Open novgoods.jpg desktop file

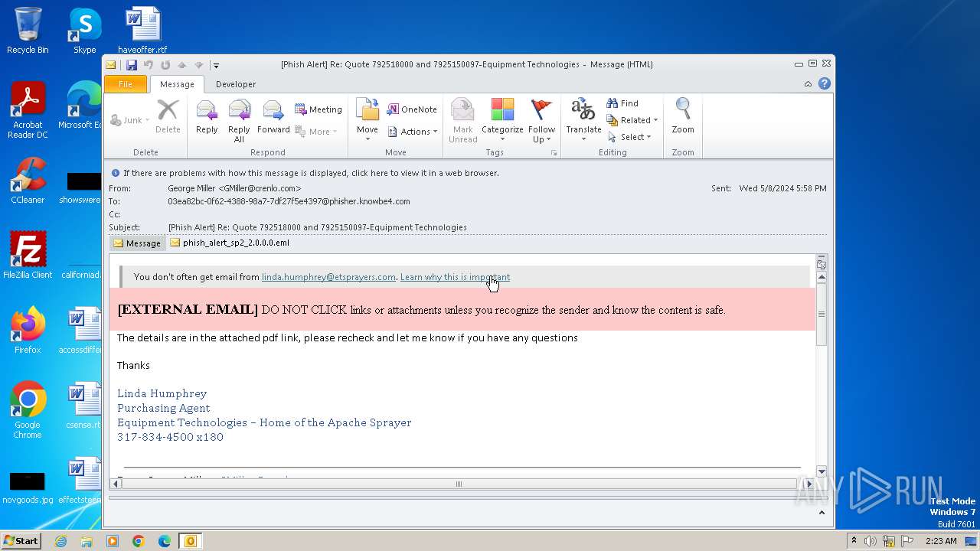pyautogui.click(x=28, y=487)
